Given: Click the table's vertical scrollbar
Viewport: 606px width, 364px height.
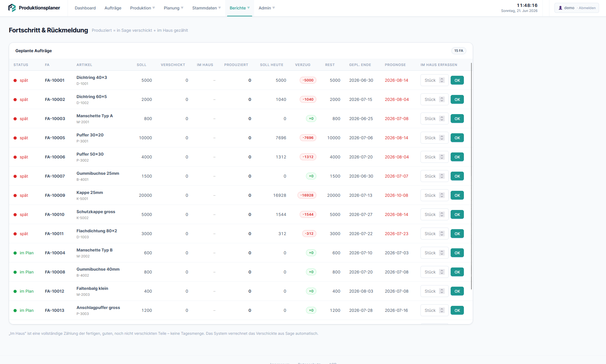Looking at the screenshot, I should click(x=471, y=176).
